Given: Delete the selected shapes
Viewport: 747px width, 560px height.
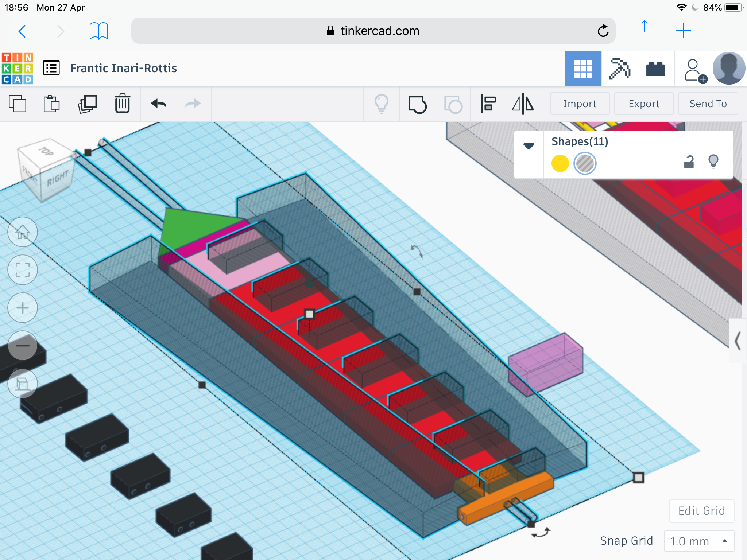Looking at the screenshot, I should (122, 104).
